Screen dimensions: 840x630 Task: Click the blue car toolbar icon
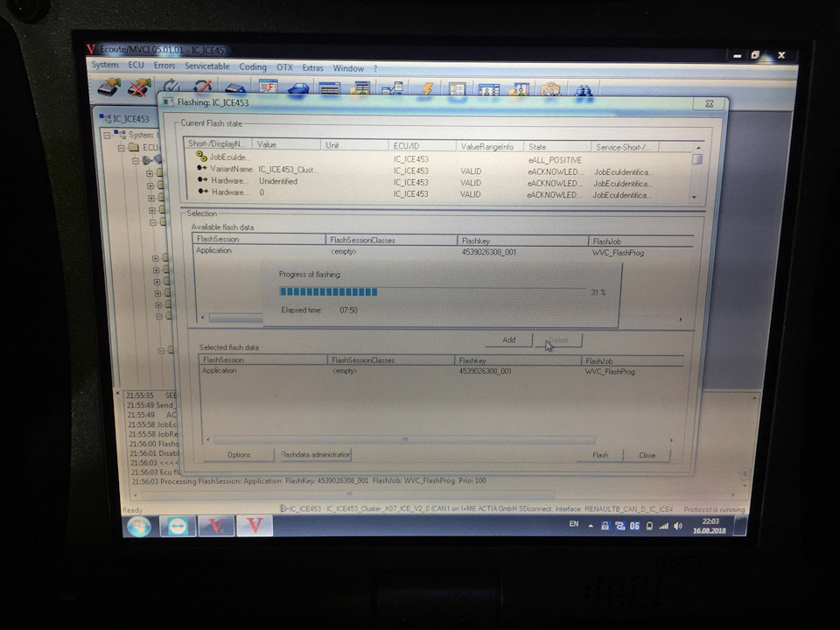pos(298,87)
